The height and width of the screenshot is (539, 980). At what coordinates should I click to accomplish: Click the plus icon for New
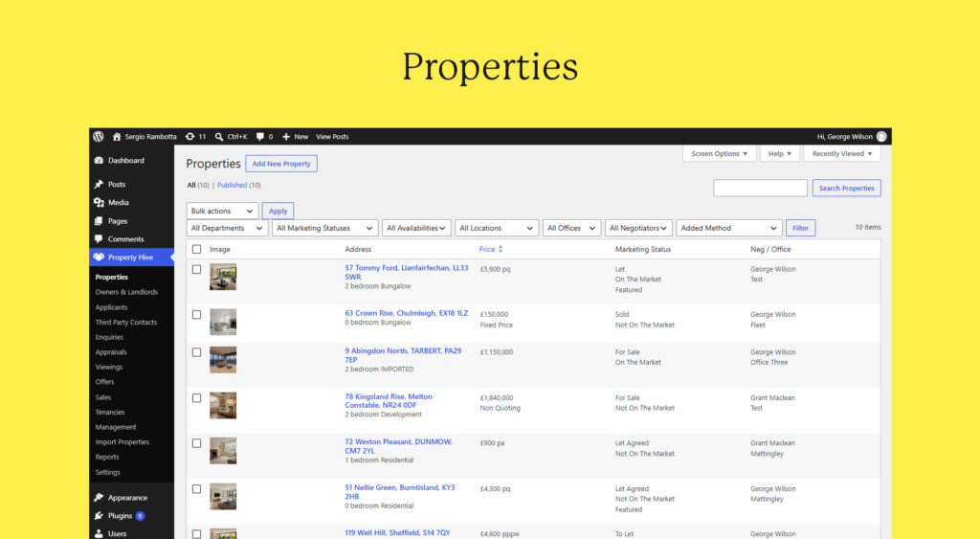(285, 136)
